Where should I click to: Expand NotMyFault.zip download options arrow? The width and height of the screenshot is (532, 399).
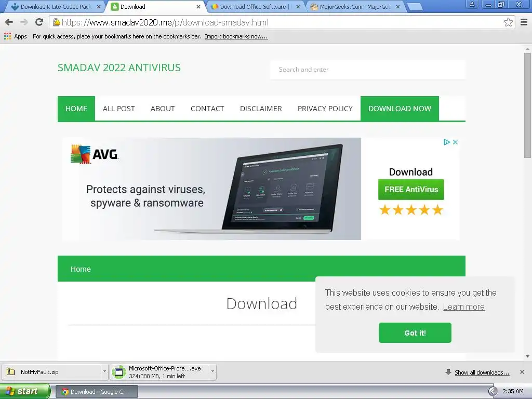pos(104,372)
